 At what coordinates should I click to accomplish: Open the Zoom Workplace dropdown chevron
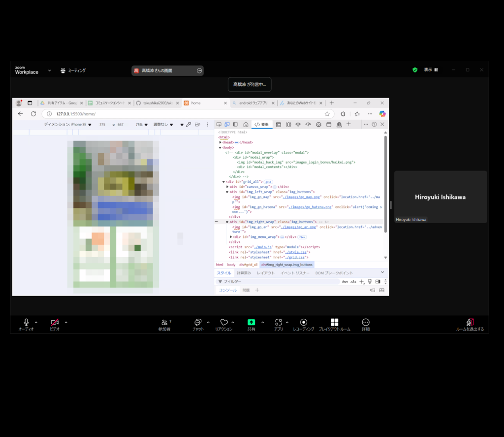50,70
